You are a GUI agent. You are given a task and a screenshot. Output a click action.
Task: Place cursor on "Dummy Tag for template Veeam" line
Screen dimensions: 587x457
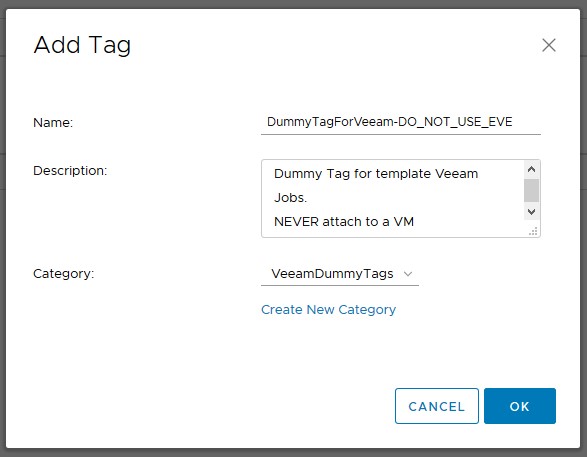(376, 174)
